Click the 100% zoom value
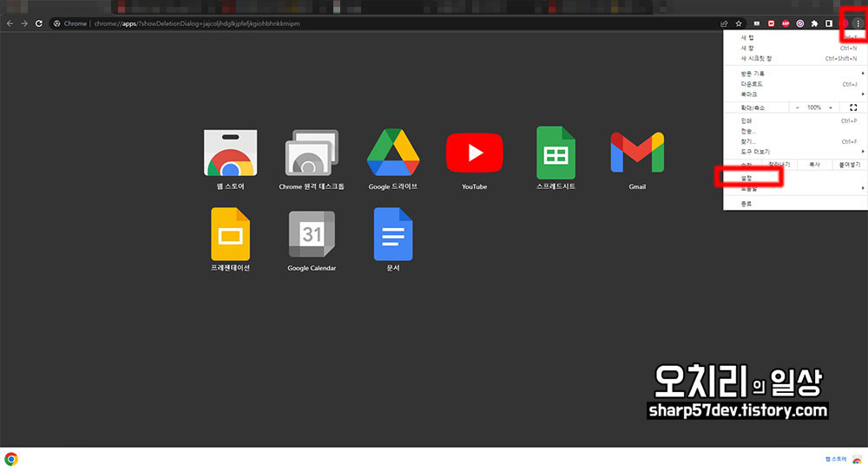 [x=814, y=108]
